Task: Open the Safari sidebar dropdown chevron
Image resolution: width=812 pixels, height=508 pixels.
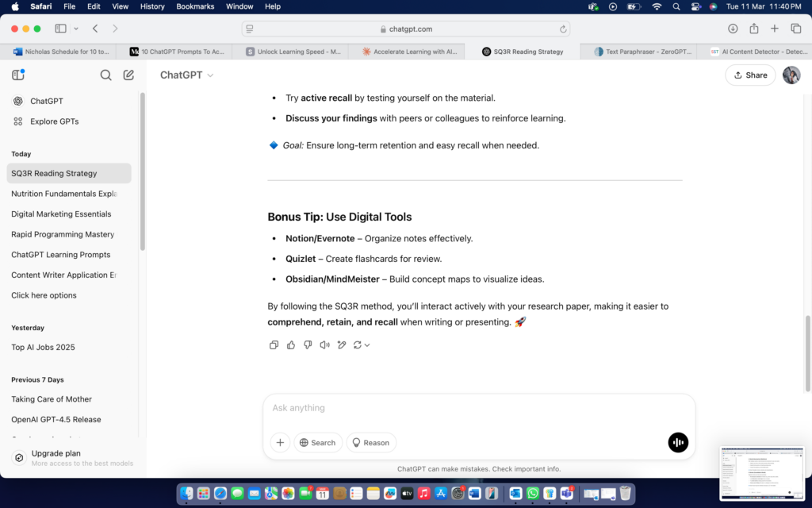Action: tap(76, 29)
